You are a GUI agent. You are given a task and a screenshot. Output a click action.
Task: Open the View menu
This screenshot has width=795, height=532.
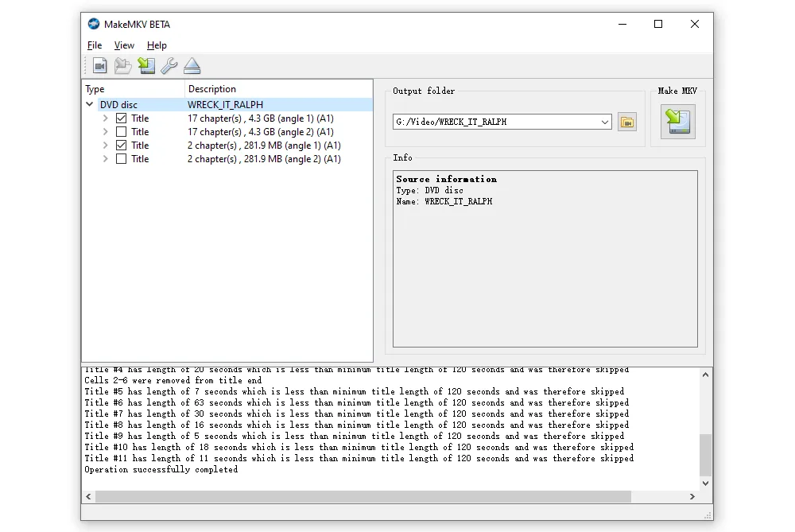pos(124,45)
